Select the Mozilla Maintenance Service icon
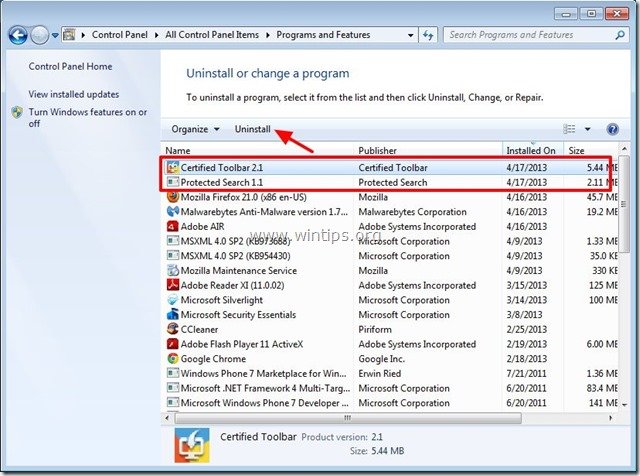The height and width of the screenshot is (476, 640). click(x=173, y=270)
